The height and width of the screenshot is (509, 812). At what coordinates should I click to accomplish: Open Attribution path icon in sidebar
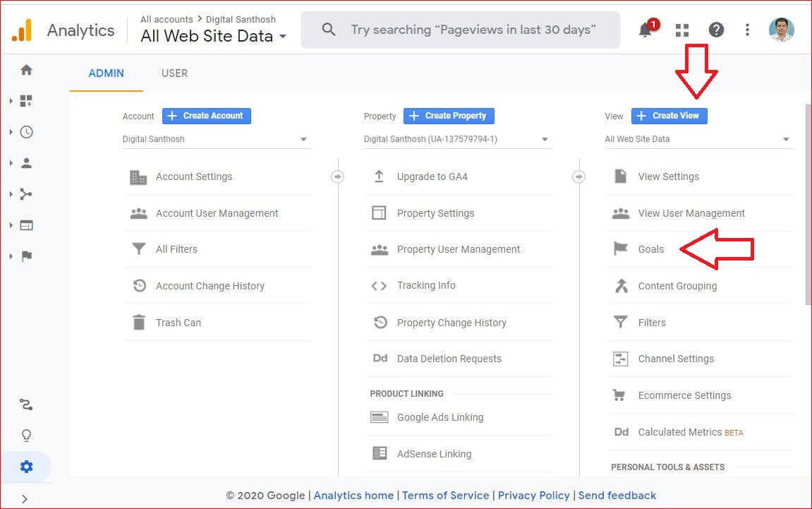coord(26,405)
